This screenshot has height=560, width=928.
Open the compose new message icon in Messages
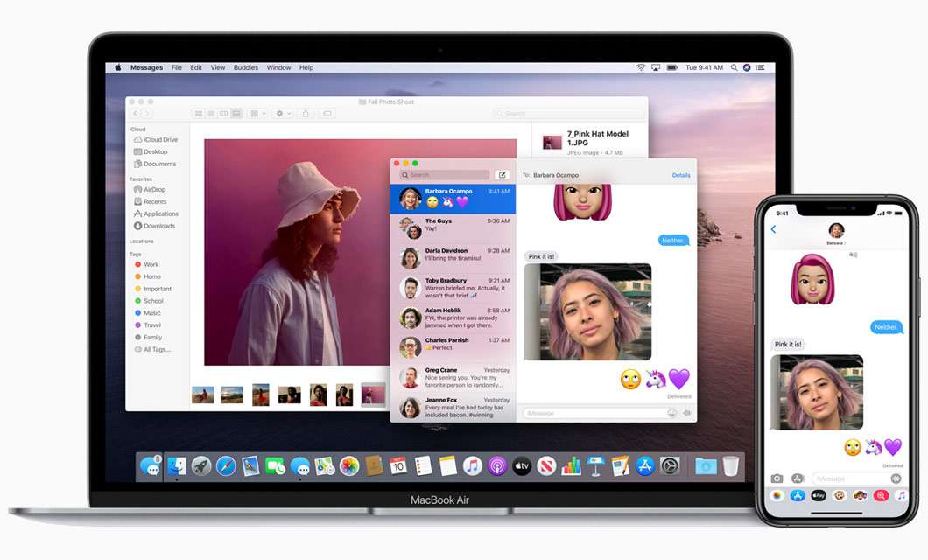coord(501,174)
